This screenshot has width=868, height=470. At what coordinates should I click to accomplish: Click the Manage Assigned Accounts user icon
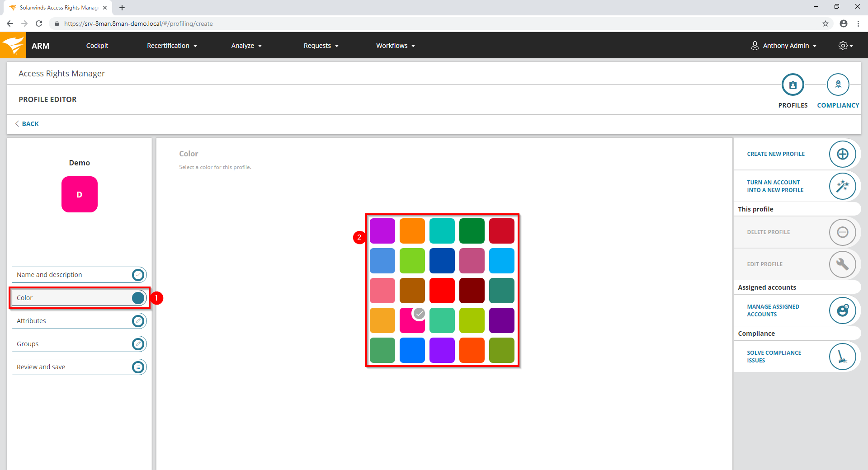point(842,310)
